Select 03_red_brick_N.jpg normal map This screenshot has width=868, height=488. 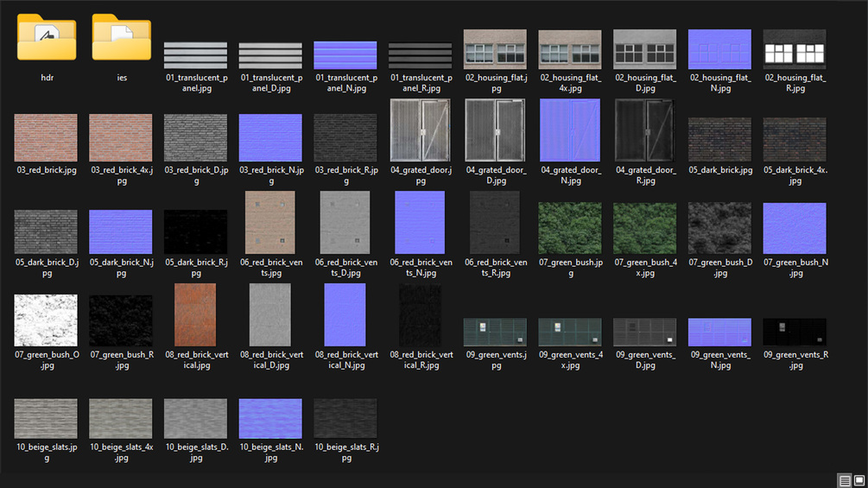pyautogui.click(x=270, y=138)
